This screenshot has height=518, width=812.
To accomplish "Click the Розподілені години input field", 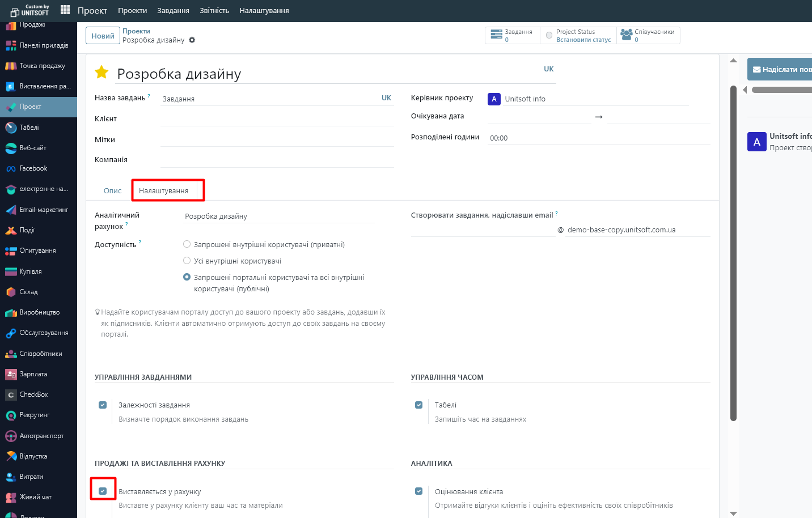I will [598, 138].
